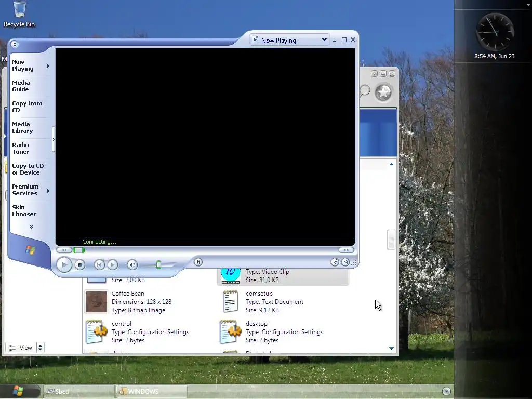The height and width of the screenshot is (399, 532).
Task: Mute the player sound
Action: (x=132, y=264)
